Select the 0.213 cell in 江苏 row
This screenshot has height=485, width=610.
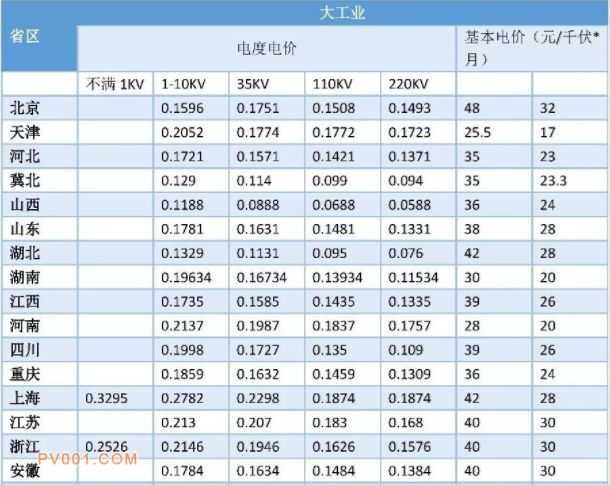pyautogui.click(x=180, y=420)
